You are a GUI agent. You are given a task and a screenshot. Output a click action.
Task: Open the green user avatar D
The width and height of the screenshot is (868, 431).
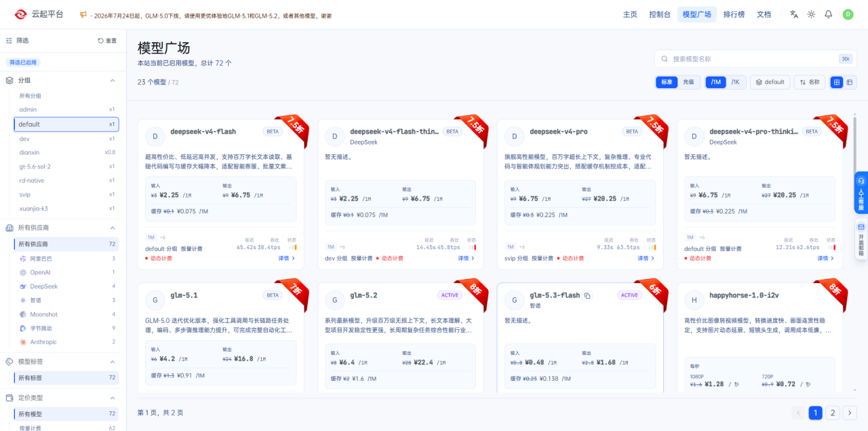click(x=848, y=14)
